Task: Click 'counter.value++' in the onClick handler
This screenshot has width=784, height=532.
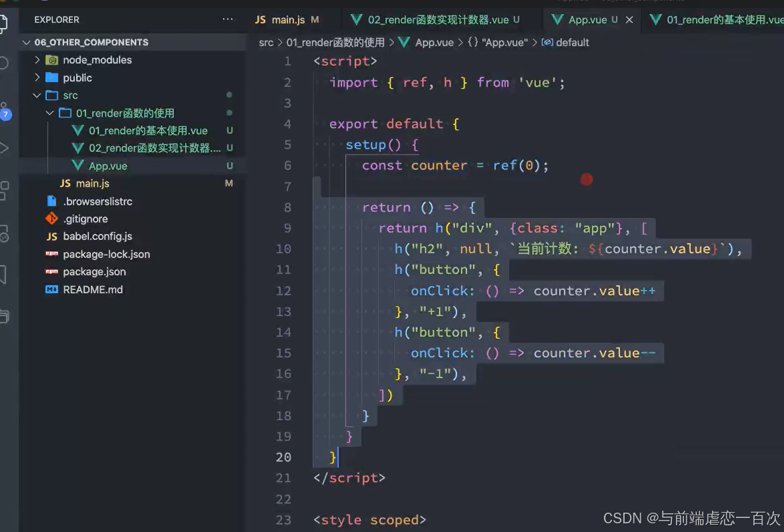Action: 595,291
